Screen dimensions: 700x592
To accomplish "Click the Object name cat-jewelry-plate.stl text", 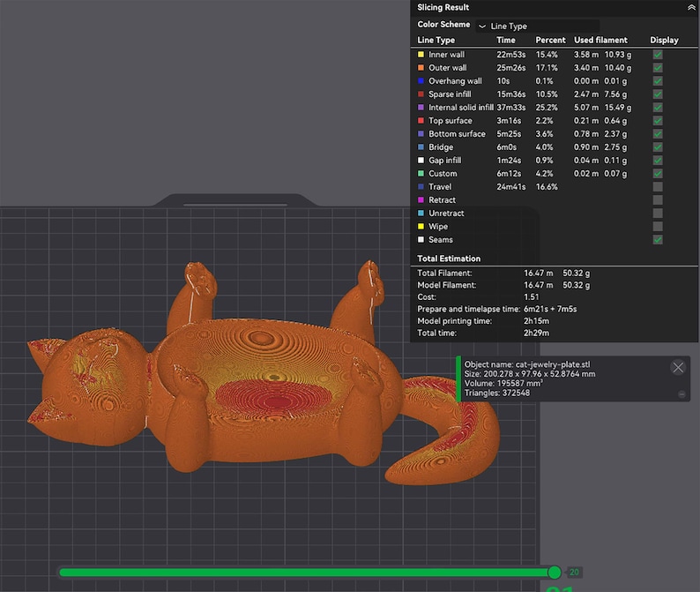I will click(x=527, y=364).
